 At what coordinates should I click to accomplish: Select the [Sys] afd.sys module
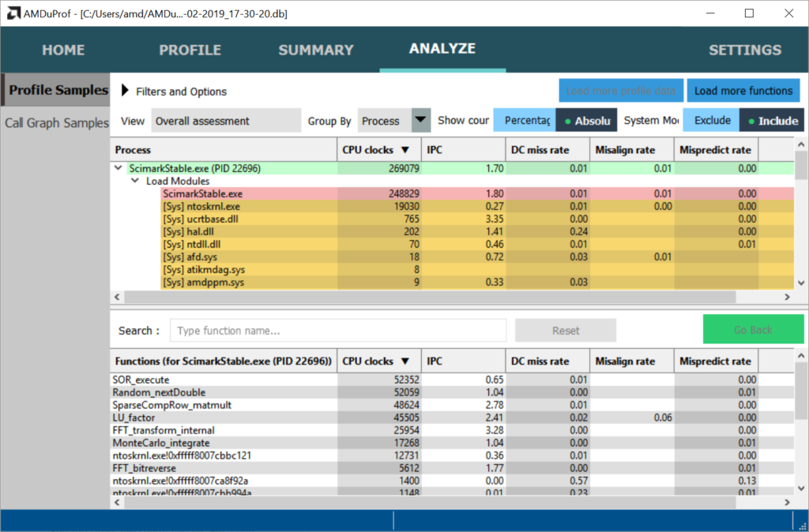pyautogui.click(x=476, y=257)
